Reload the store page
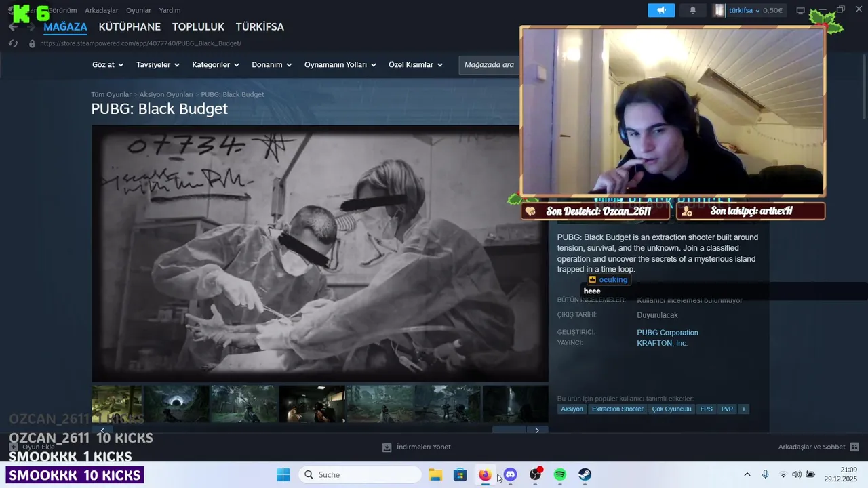868x488 pixels. point(13,43)
